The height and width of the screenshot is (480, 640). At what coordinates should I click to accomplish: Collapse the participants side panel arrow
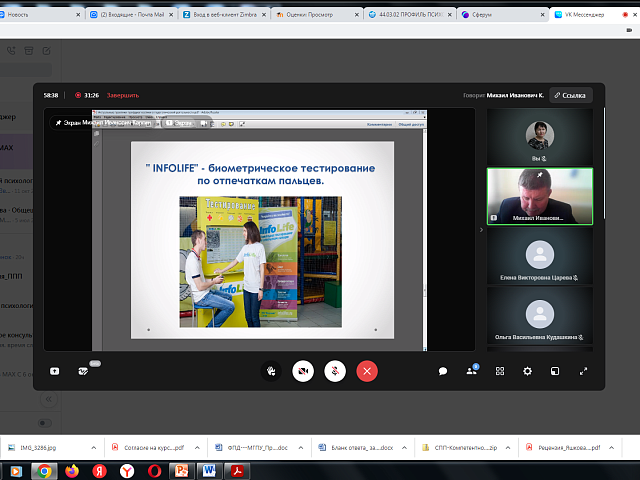click(x=480, y=230)
